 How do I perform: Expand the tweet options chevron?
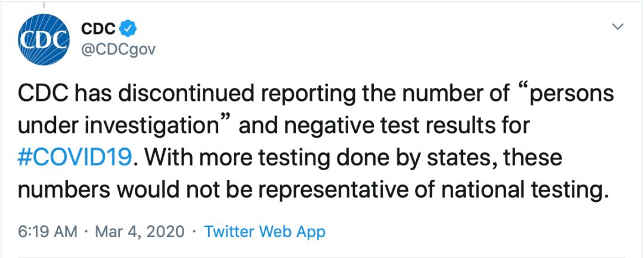pyautogui.click(x=618, y=27)
